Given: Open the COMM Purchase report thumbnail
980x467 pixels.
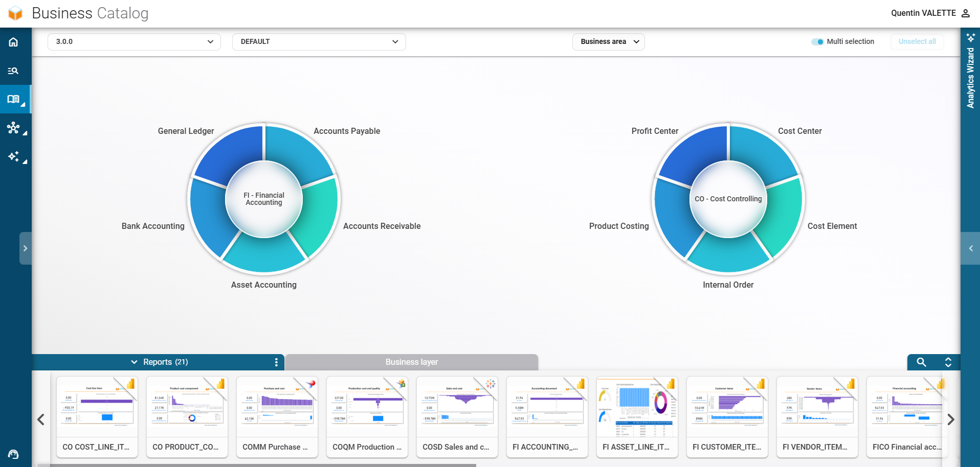Looking at the screenshot, I should pyautogui.click(x=277, y=417).
